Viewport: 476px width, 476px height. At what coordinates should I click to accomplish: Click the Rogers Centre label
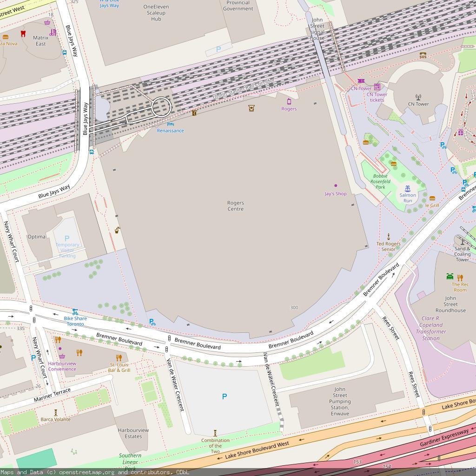click(236, 206)
